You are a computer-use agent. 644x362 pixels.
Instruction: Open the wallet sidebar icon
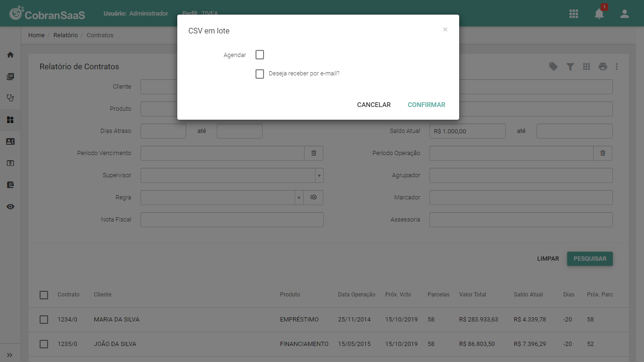click(10, 185)
